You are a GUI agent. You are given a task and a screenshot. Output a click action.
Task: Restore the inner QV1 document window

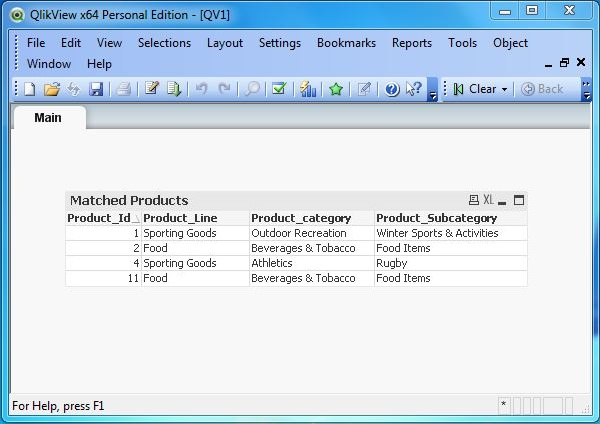(564, 62)
